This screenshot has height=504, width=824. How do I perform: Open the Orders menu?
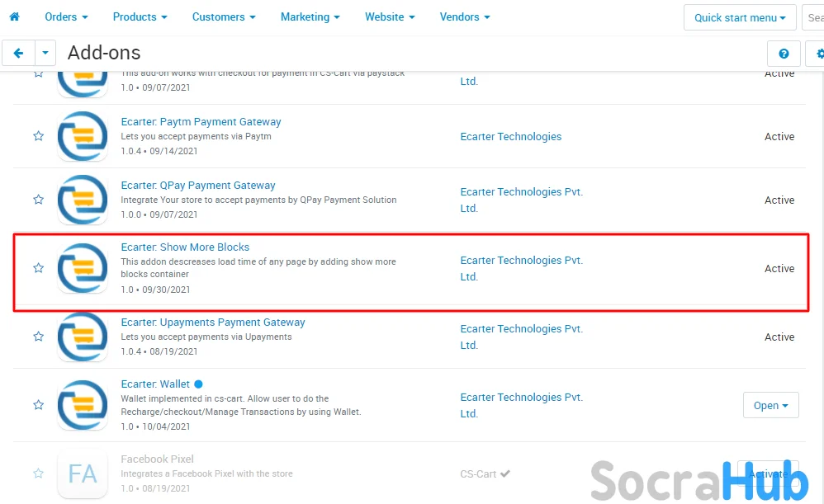tap(66, 16)
